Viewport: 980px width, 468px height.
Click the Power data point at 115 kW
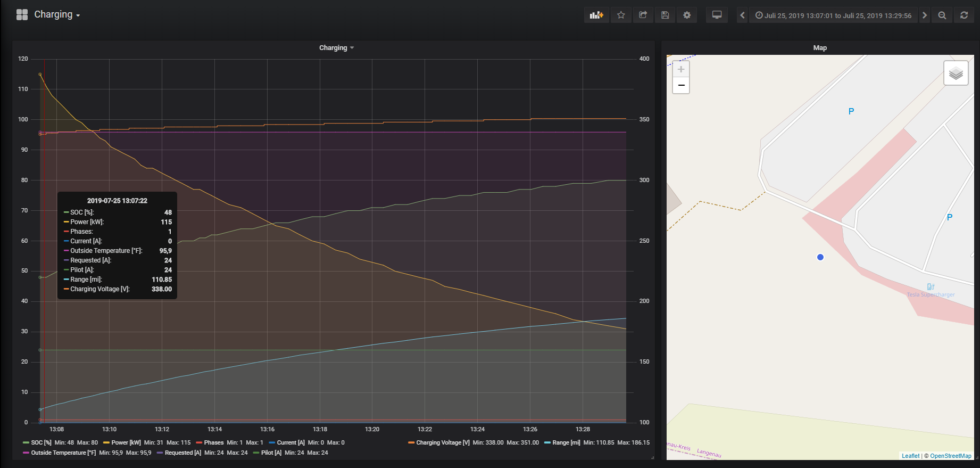point(40,74)
